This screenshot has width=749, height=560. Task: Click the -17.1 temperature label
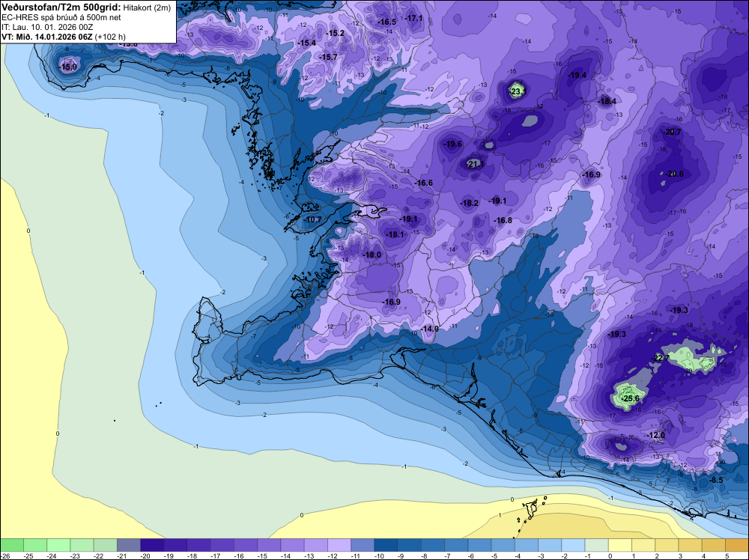[413, 18]
